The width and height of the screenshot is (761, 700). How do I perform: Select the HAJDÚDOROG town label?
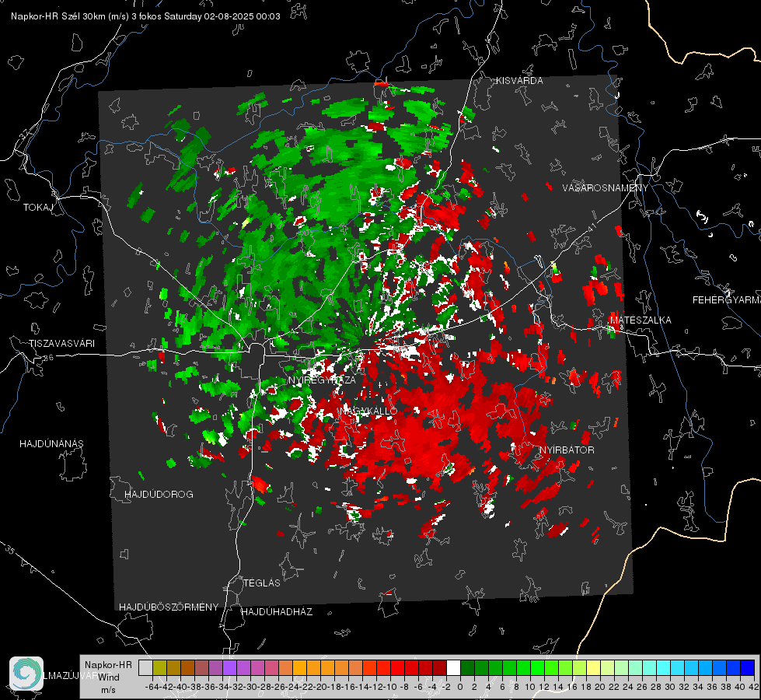[159, 495]
